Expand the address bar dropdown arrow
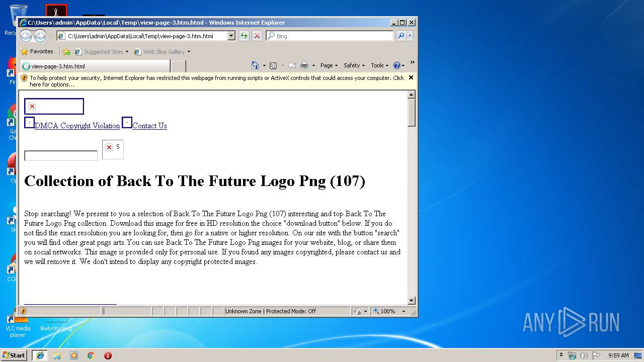The height and width of the screenshot is (362, 644). [231, 36]
